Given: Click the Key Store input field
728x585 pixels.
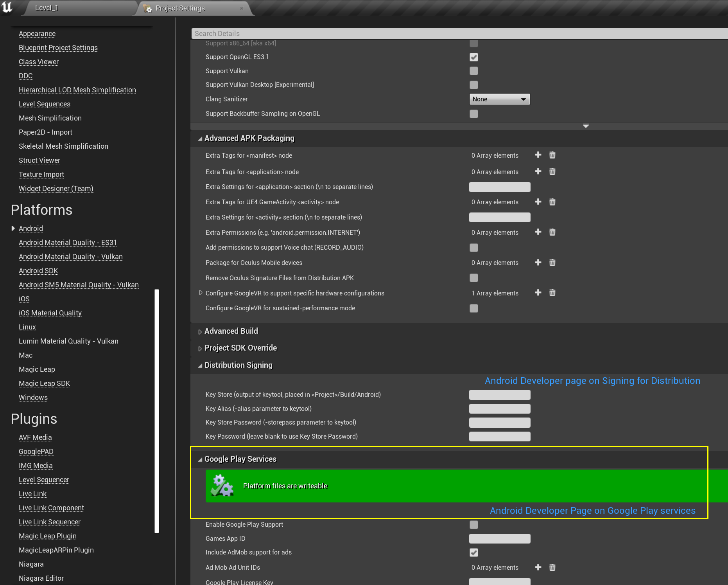Looking at the screenshot, I should tap(500, 394).
